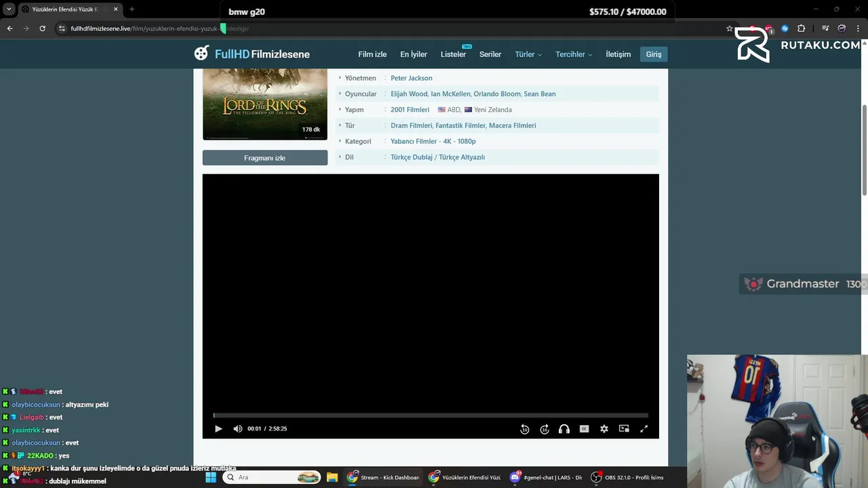Image resolution: width=868 pixels, height=488 pixels.
Task: Open the Chrome extensions puzzle icon
Action: pyautogui.click(x=802, y=28)
